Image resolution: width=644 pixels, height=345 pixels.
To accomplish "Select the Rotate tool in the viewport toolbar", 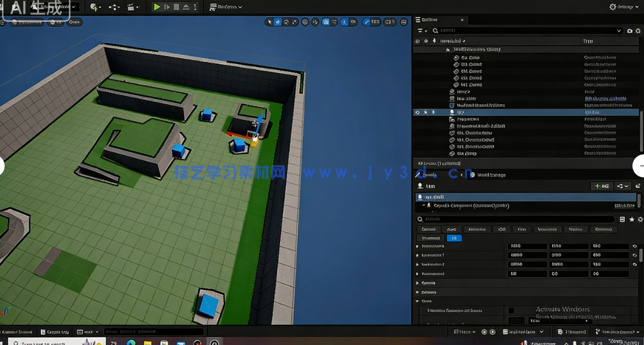I will 286,22.
